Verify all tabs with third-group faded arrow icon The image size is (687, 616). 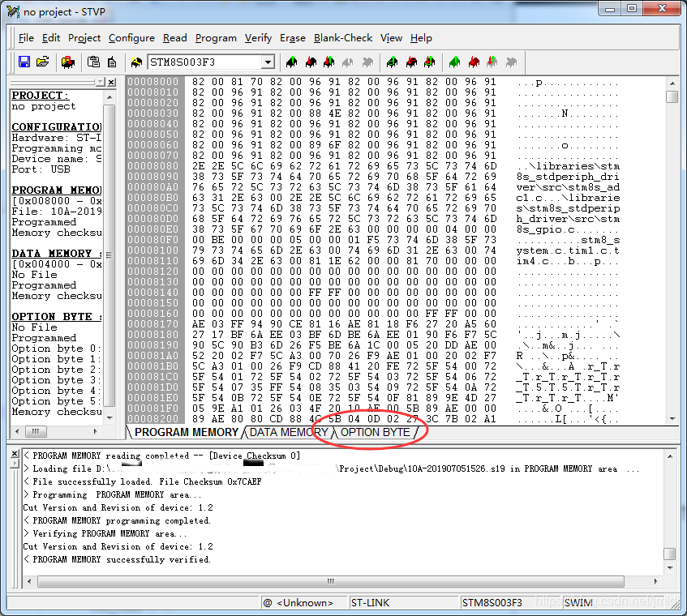coord(492,62)
